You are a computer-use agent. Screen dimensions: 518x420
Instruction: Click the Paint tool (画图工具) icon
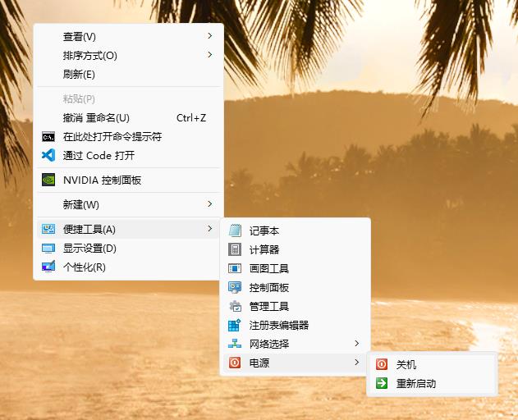pos(235,269)
